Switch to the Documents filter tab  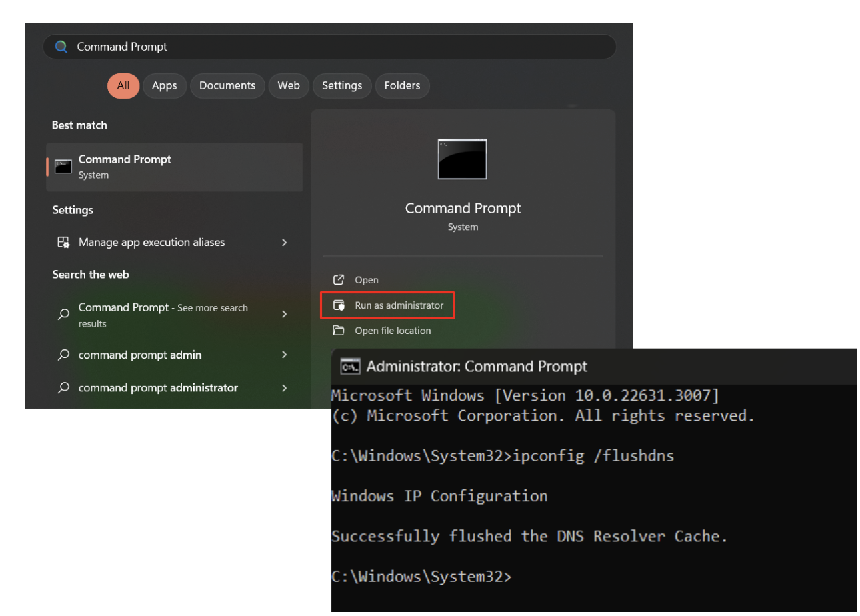click(x=227, y=85)
